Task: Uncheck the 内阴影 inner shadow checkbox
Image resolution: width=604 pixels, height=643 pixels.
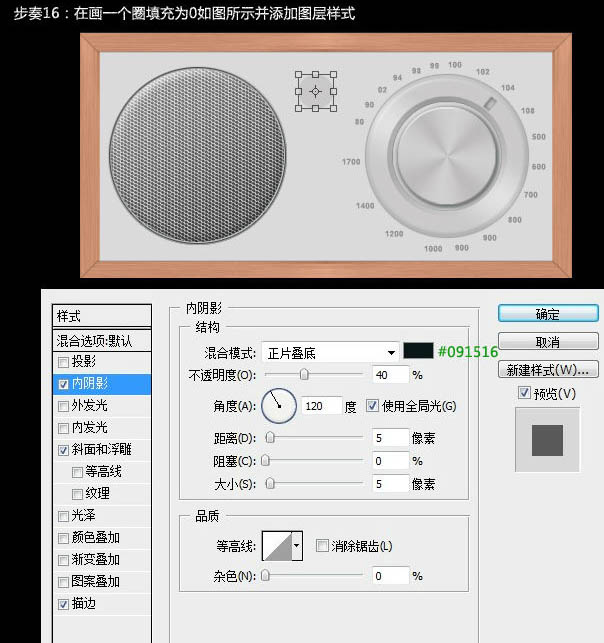Action: (x=63, y=384)
